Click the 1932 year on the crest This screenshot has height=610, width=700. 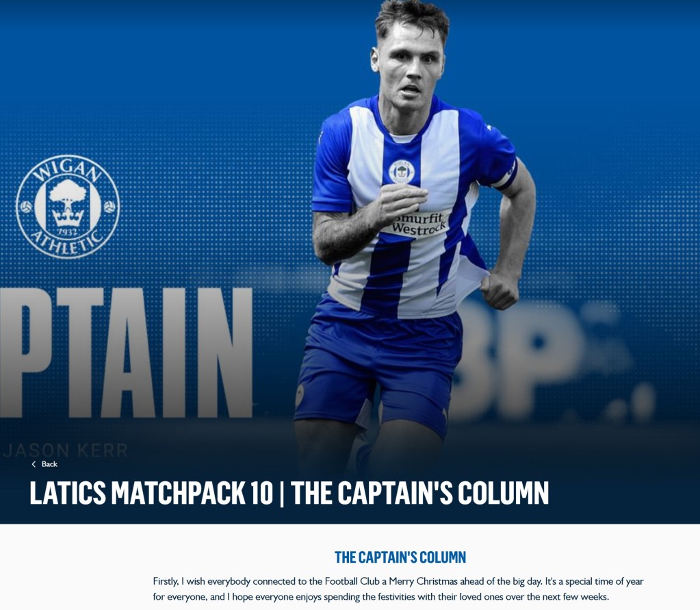pyautogui.click(x=68, y=233)
